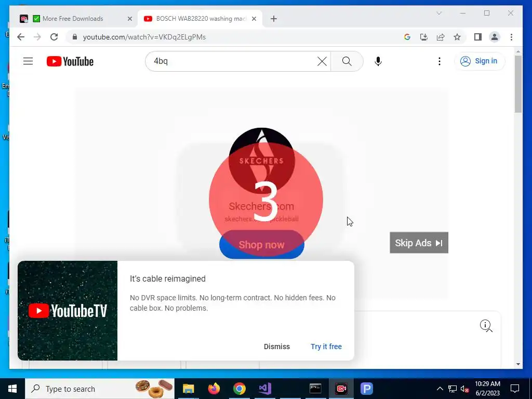Click the Sign in button
532x399 pixels.
coord(480,61)
